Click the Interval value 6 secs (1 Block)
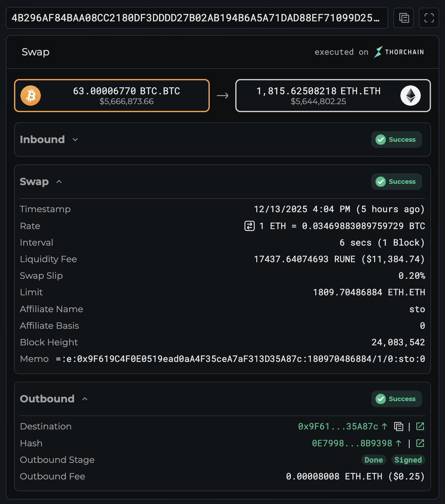Image resolution: width=445 pixels, height=504 pixels. [382, 243]
